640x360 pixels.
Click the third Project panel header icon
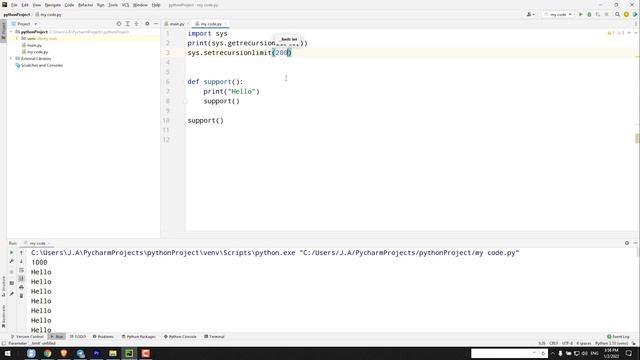pyautogui.click(x=137, y=24)
